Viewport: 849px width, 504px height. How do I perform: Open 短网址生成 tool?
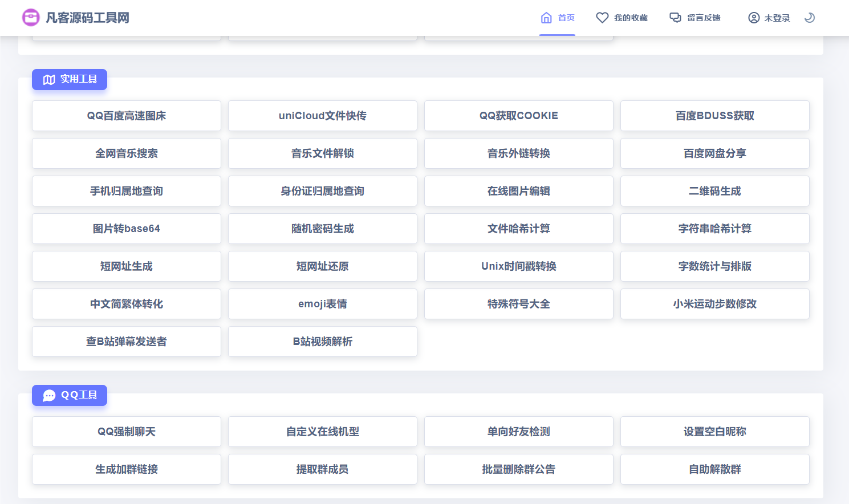click(127, 266)
